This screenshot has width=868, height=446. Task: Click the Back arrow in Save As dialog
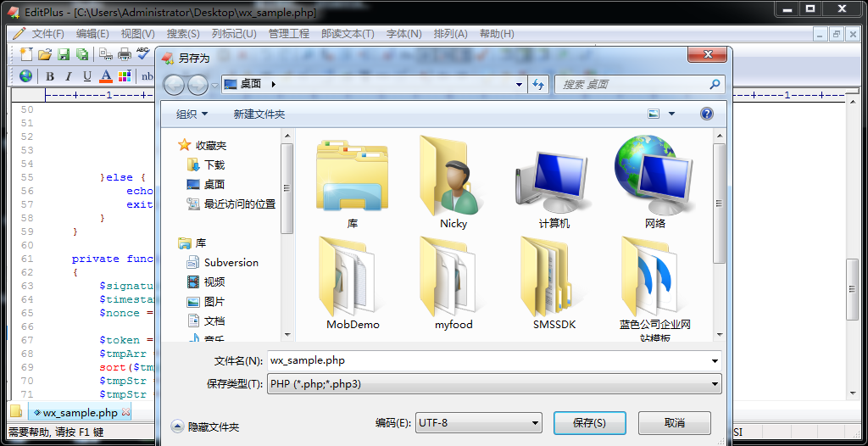click(174, 85)
